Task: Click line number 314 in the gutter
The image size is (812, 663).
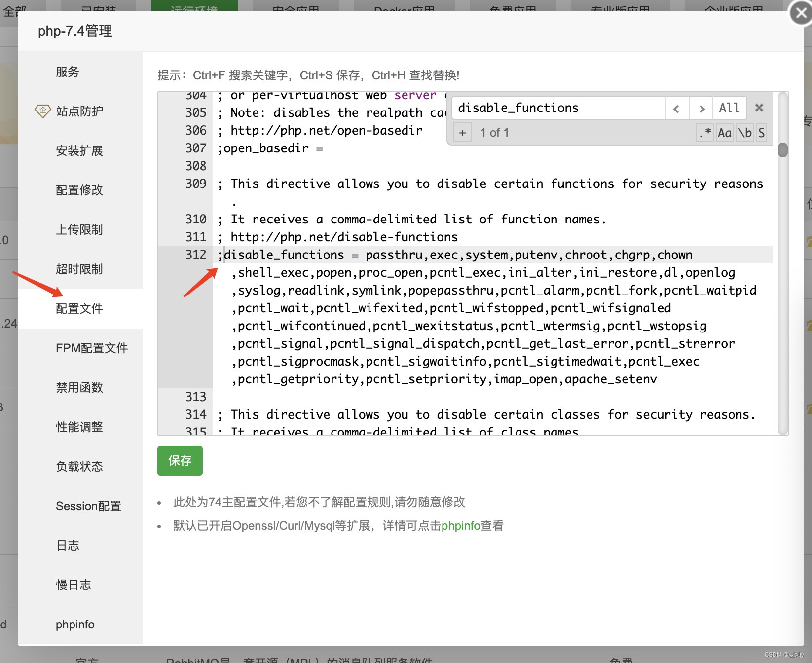Action: point(196,415)
